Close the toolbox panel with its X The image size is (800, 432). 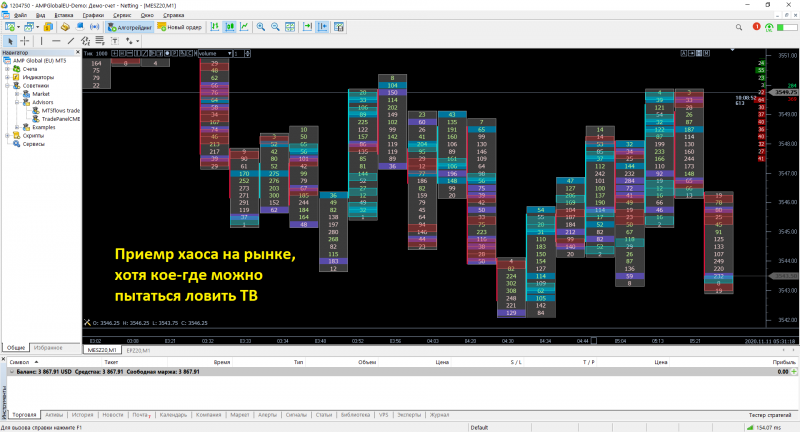tap(3, 360)
